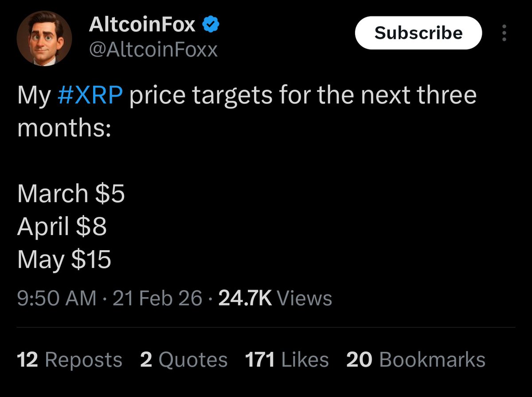View the 2 Quotes list
Screen dimensions: 532x397
click(184, 360)
